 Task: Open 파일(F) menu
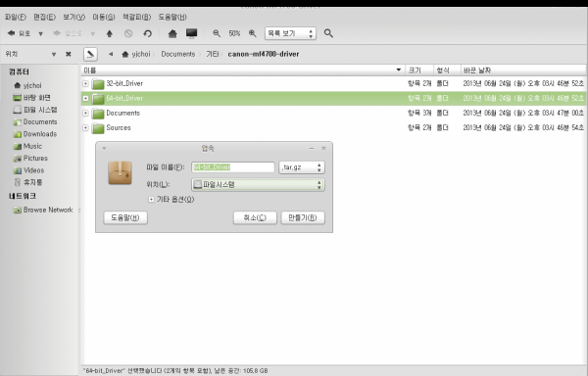(x=16, y=18)
